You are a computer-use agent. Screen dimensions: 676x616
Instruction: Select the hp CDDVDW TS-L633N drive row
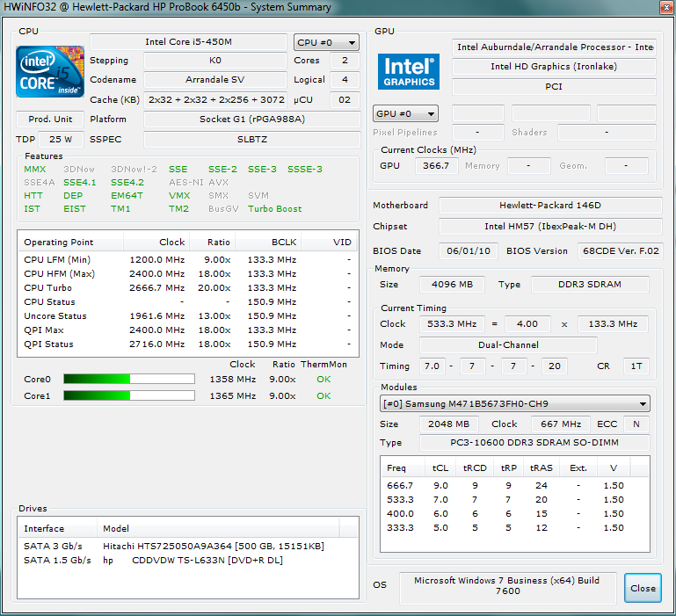pyautogui.click(x=188, y=561)
